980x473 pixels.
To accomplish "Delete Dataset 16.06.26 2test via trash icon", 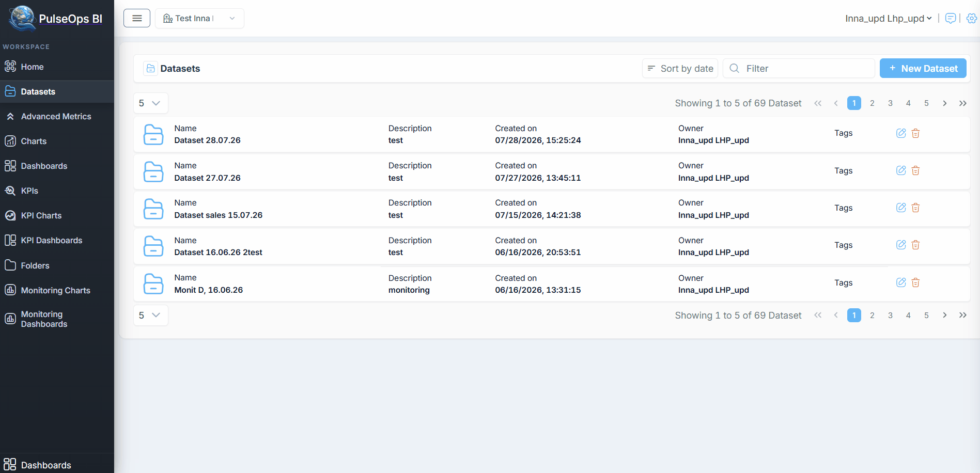I will tap(915, 245).
